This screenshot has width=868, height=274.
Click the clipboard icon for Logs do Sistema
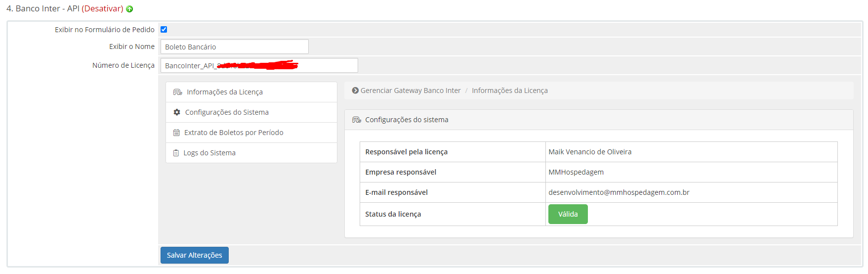coord(176,153)
